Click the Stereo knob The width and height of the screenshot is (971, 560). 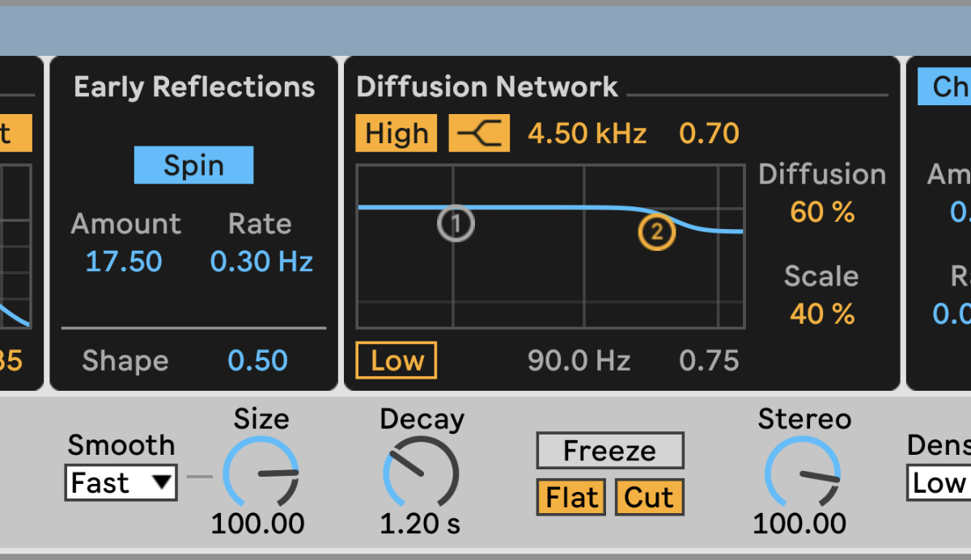coord(803,474)
